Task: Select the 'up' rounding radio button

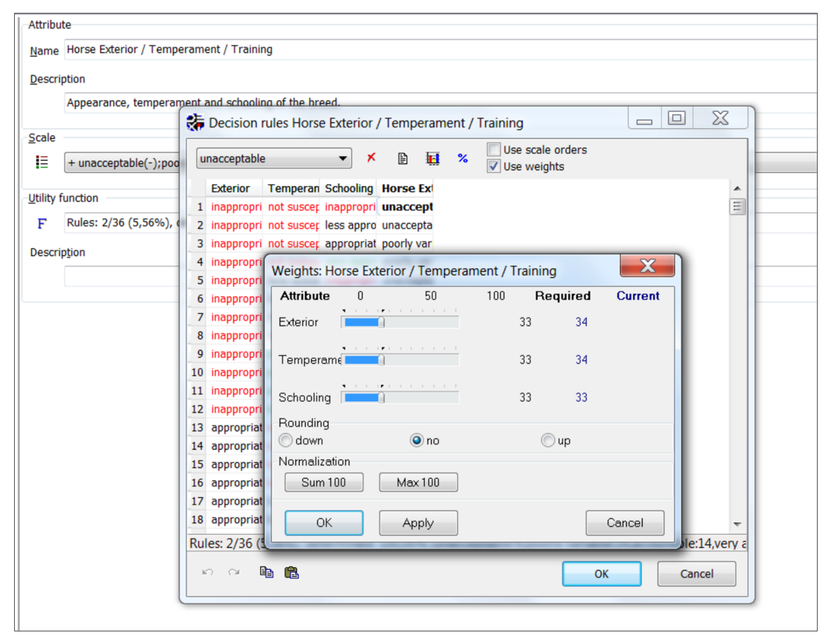Action: point(548,440)
